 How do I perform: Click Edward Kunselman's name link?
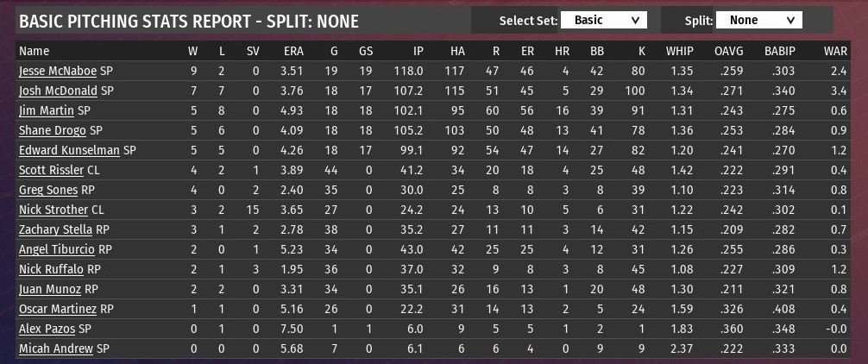click(69, 150)
